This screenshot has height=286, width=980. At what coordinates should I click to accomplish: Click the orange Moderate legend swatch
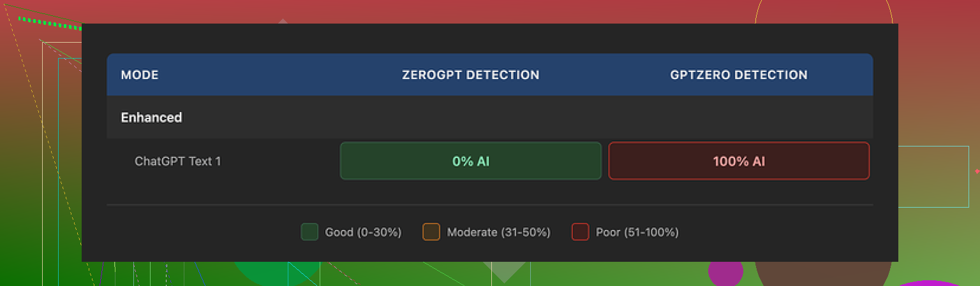(431, 232)
